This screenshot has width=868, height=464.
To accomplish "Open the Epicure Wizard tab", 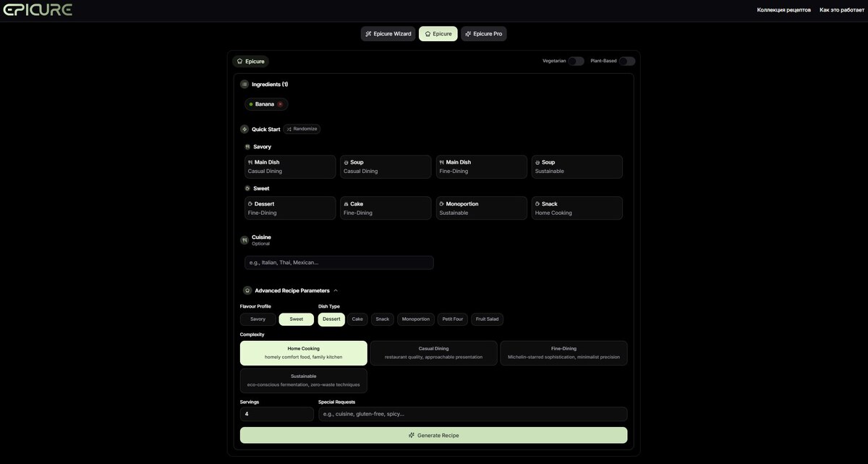I will coord(388,34).
